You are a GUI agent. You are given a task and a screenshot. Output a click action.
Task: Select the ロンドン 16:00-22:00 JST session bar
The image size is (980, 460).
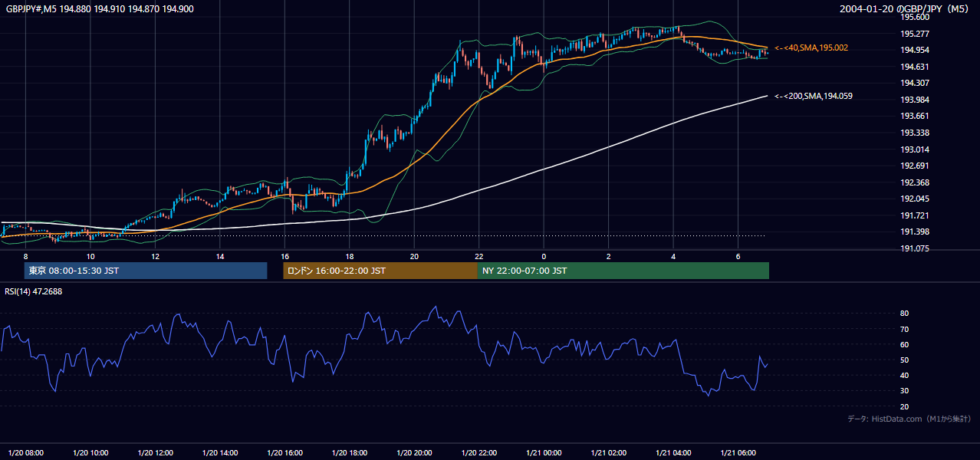pyautogui.click(x=380, y=271)
